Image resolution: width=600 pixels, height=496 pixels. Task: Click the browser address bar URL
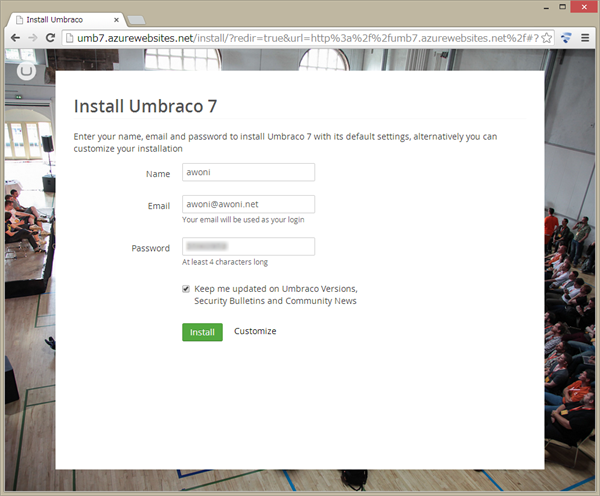[300, 37]
